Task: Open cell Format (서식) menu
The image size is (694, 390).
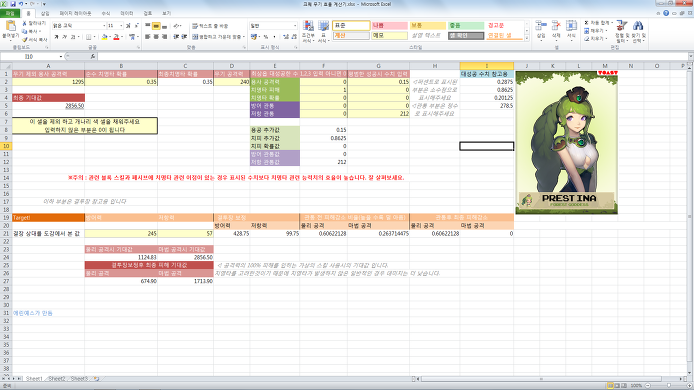Action: (x=571, y=30)
